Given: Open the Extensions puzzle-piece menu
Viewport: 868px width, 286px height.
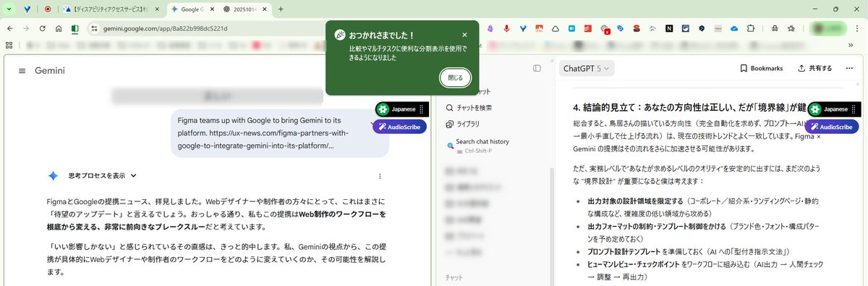Looking at the screenshot, I should (x=751, y=28).
